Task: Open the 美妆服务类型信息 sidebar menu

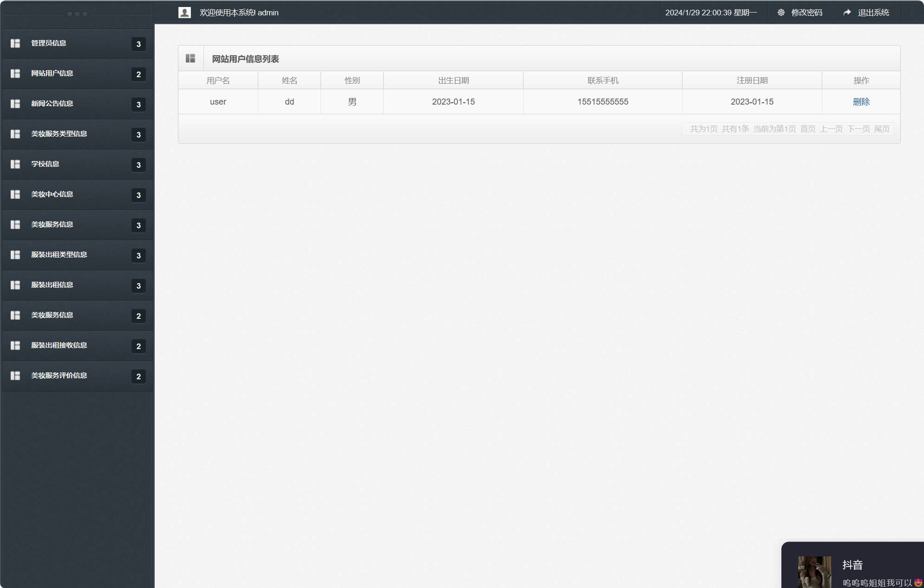Action: coord(59,134)
